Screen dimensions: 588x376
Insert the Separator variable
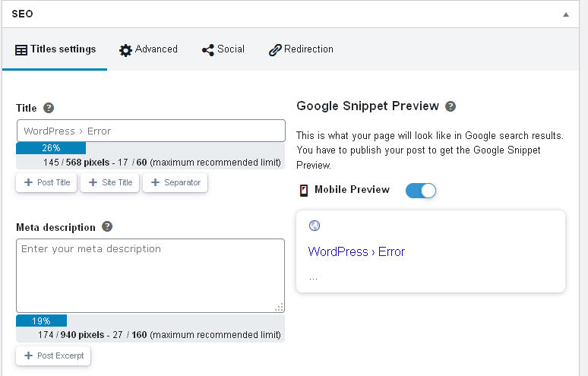175,182
